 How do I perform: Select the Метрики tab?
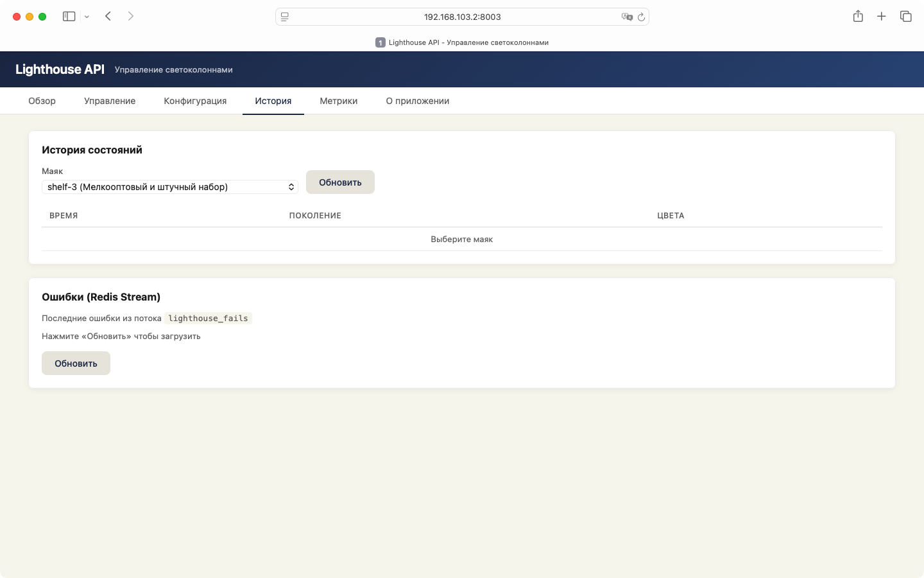click(x=338, y=101)
